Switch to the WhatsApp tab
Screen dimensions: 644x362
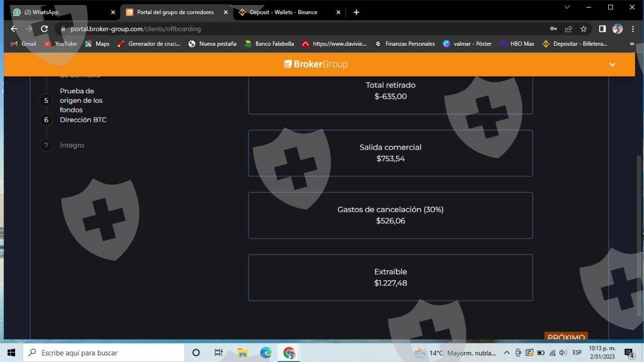coord(63,12)
